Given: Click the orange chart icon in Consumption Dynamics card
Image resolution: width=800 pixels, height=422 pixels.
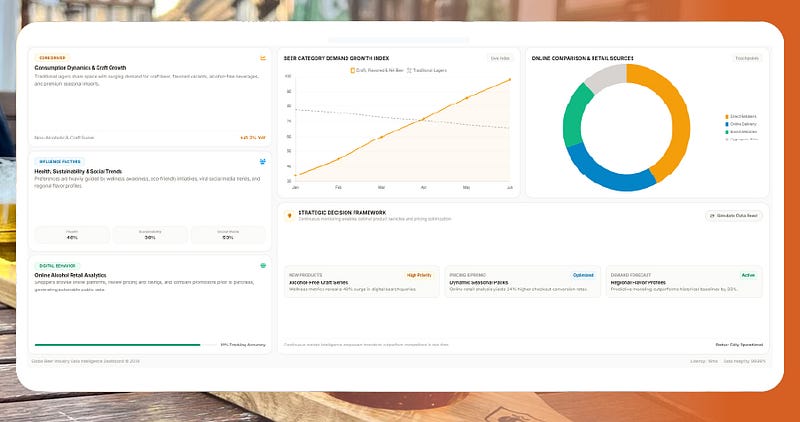Looking at the screenshot, I should [263, 58].
